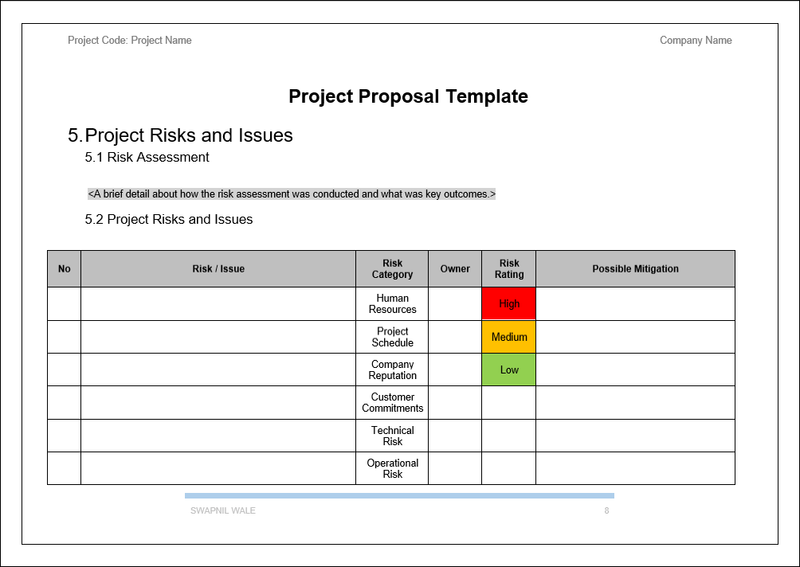Click the Risk / Issue column header
The height and width of the screenshot is (567, 800).
(218, 269)
